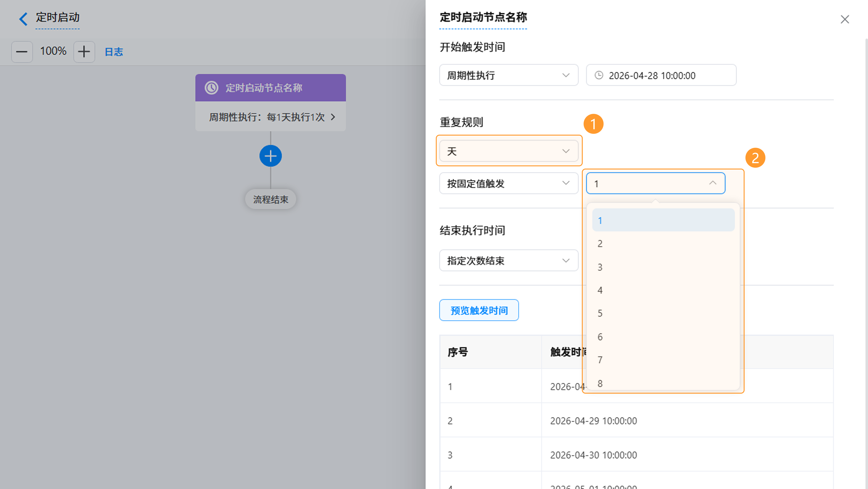868x489 pixels.
Task: Expand the 指定次数结束 dropdown
Action: [508, 260]
